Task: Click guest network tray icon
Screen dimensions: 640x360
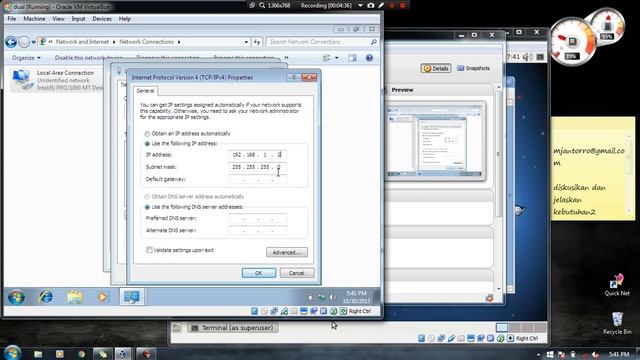Action: pyautogui.click(x=322, y=298)
